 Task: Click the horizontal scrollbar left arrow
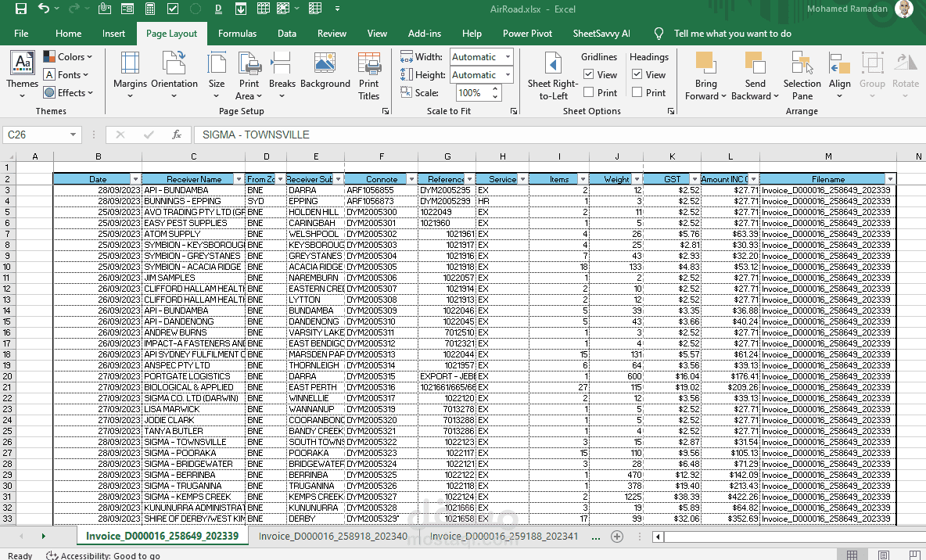pos(658,537)
